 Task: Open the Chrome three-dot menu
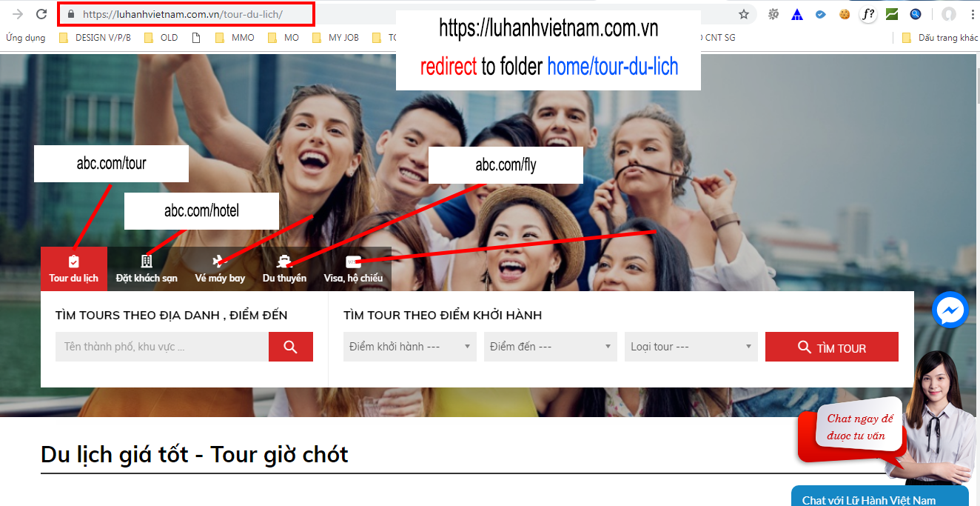click(971, 13)
